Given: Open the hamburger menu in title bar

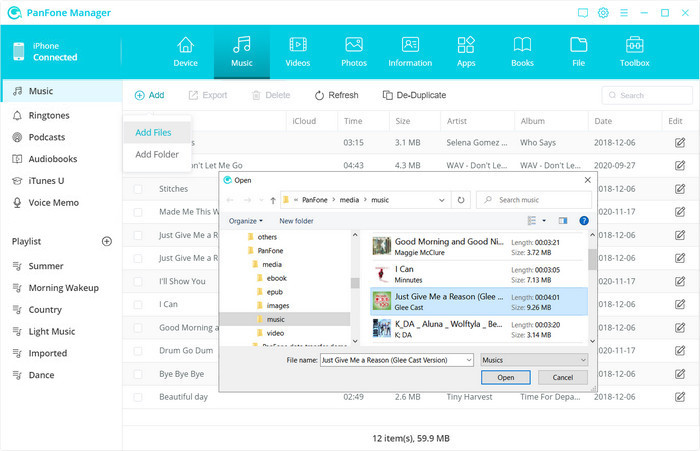Looking at the screenshot, I should (x=624, y=13).
